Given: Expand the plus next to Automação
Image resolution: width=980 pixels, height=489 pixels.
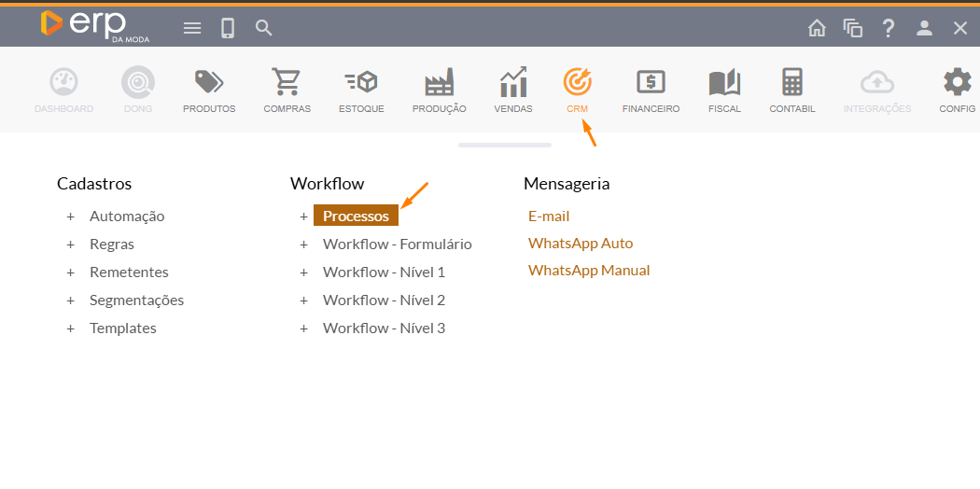Looking at the screenshot, I should (x=70, y=217).
